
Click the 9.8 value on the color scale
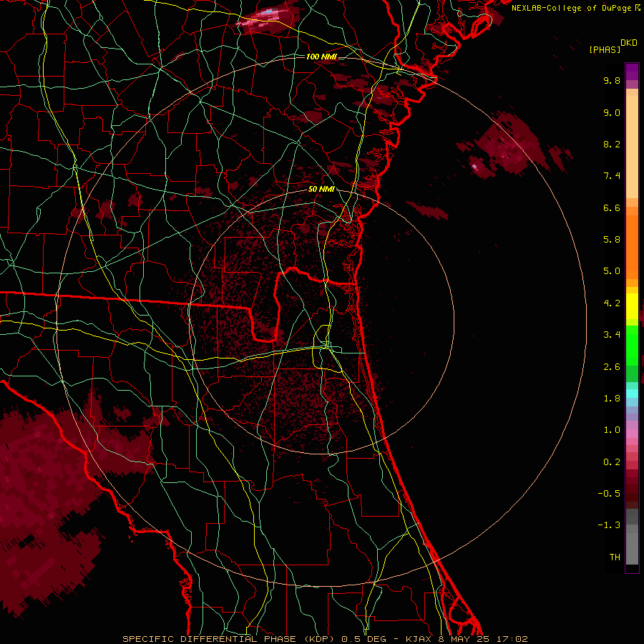click(x=612, y=80)
